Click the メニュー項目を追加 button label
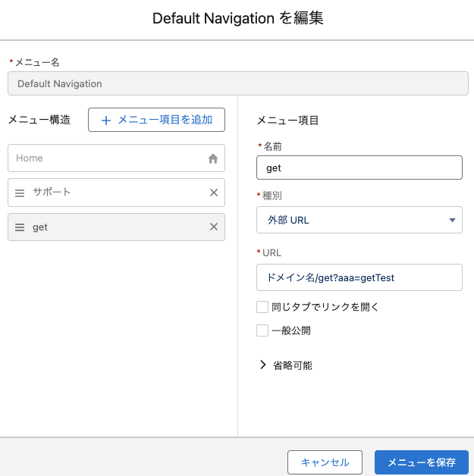 coord(165,120)
